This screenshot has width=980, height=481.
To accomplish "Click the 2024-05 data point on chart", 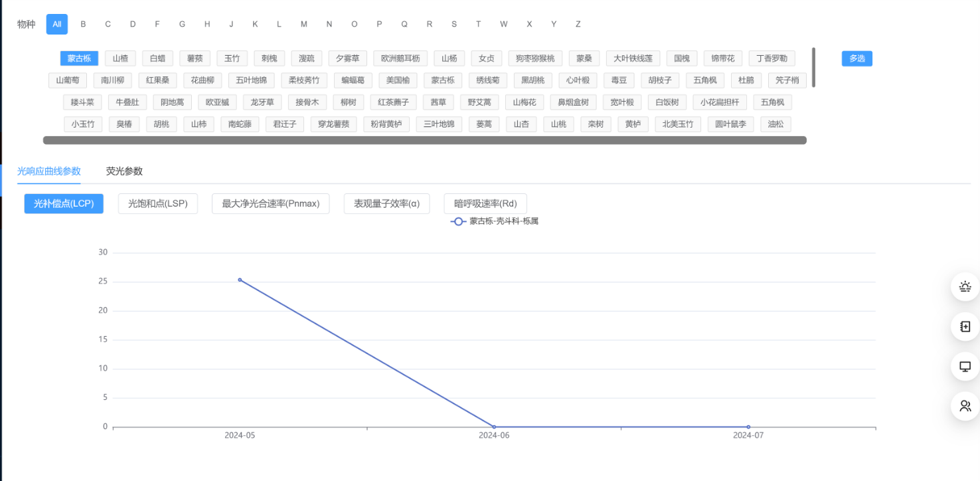I will click(x=240, y=280).
